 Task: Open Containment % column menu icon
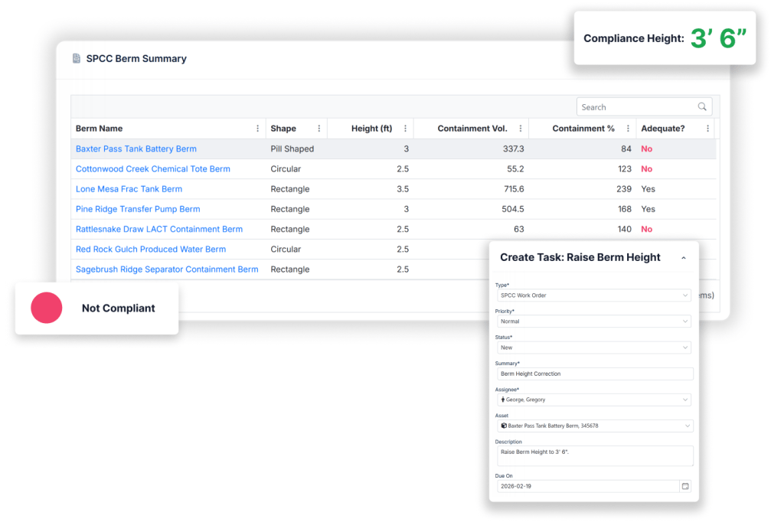628,129
